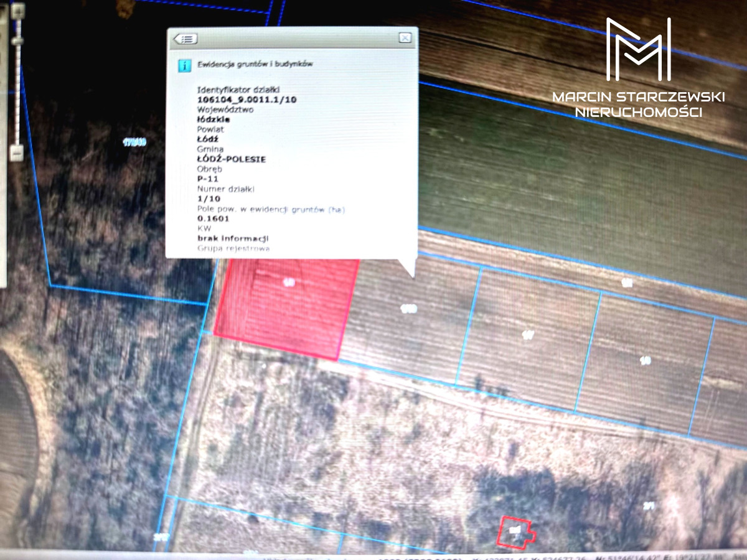Click the coordinates readout in status bar
Screen dimensions: 747x560
click(x=498, y=556)
